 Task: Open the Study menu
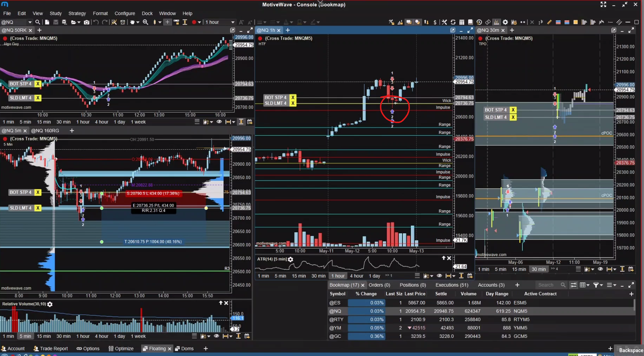pos(55,13)
